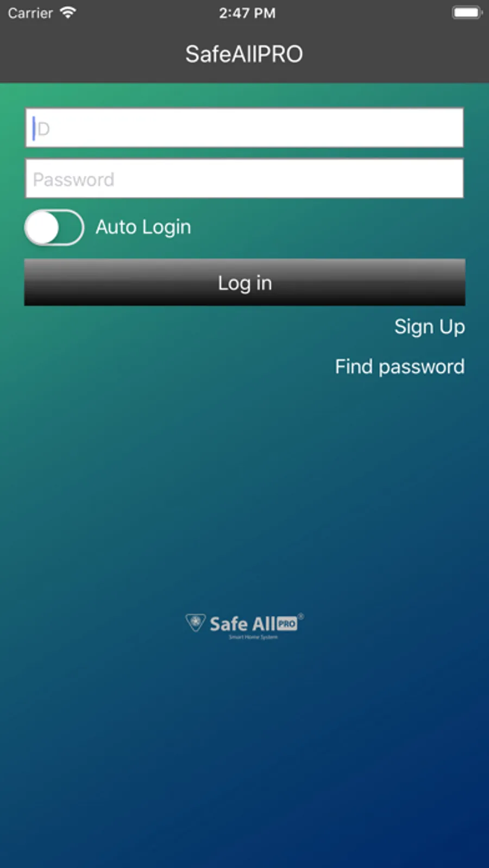Image resolution: width=489 pixels, height=868 pixels.
Task: Tap the Log in button
Action: [244, 282]
